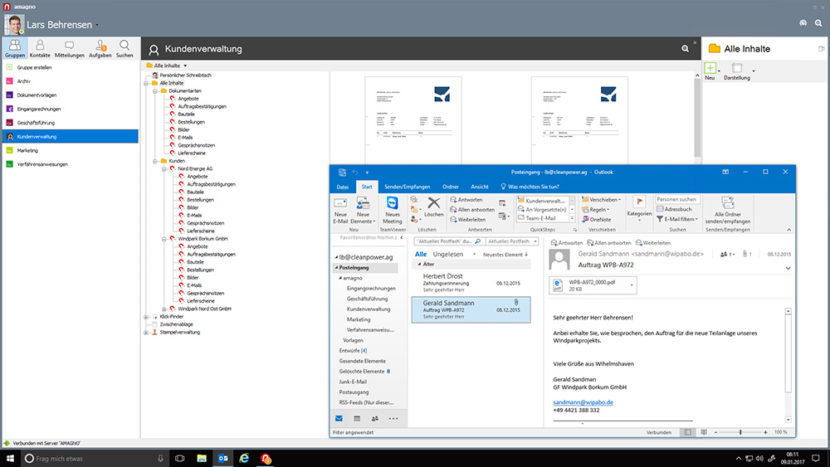Collapse the Dokumentarten folder node
Viewport: 830px width, 467px height.
point(155,91)
